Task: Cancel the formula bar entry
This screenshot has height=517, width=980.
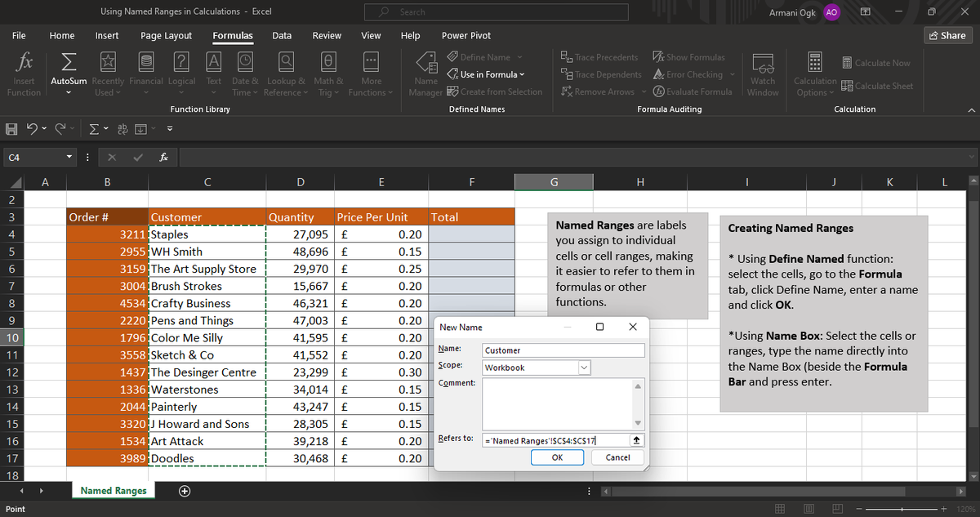Action: pyautogui.click(x=110, y=156)
